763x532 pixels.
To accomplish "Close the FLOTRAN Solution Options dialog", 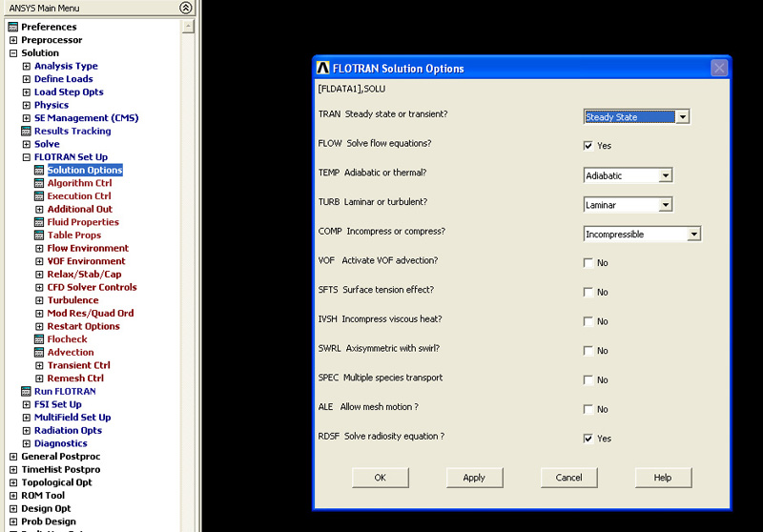I will tap(719, 68).
